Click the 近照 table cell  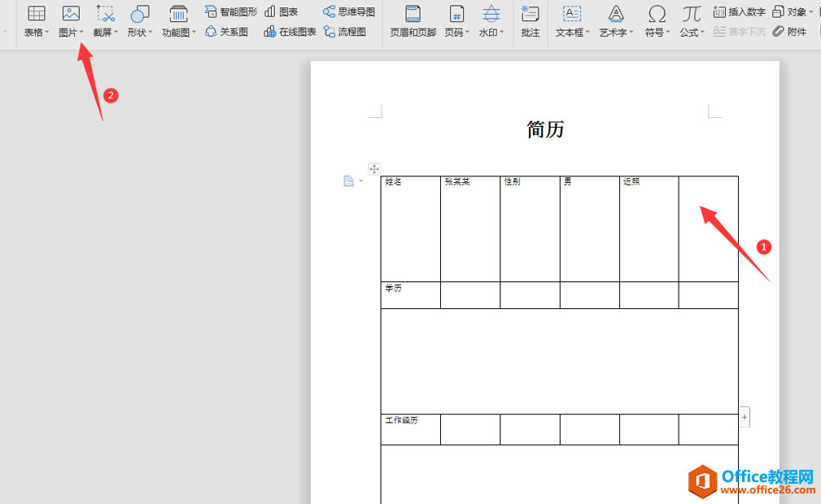point(649,229)
